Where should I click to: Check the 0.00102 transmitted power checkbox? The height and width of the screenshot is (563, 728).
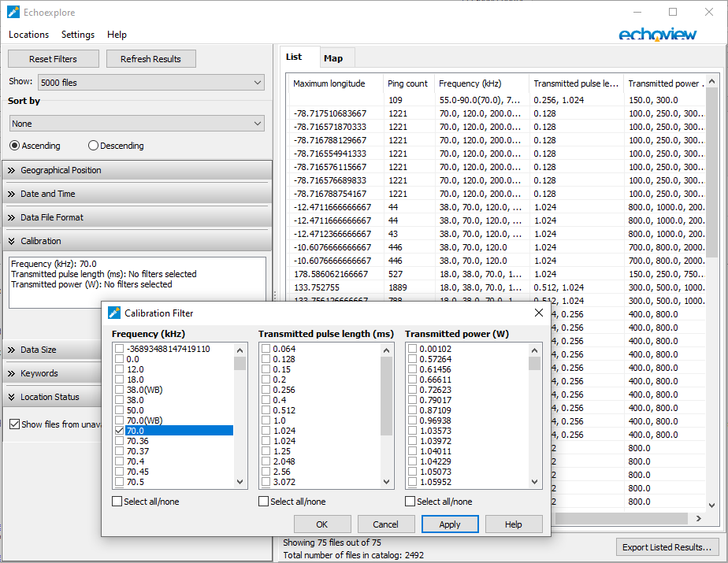point(412,349)
